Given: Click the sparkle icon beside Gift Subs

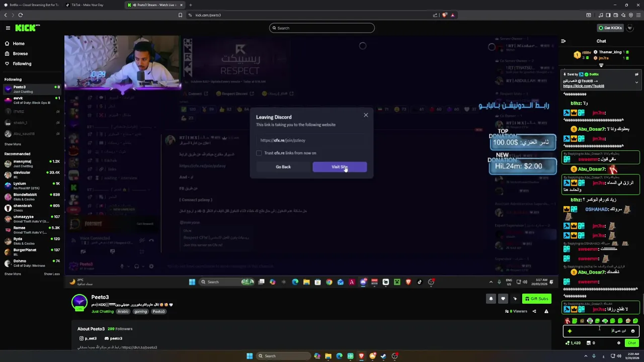Looking at the screenshot, I should tap(515, 299).
